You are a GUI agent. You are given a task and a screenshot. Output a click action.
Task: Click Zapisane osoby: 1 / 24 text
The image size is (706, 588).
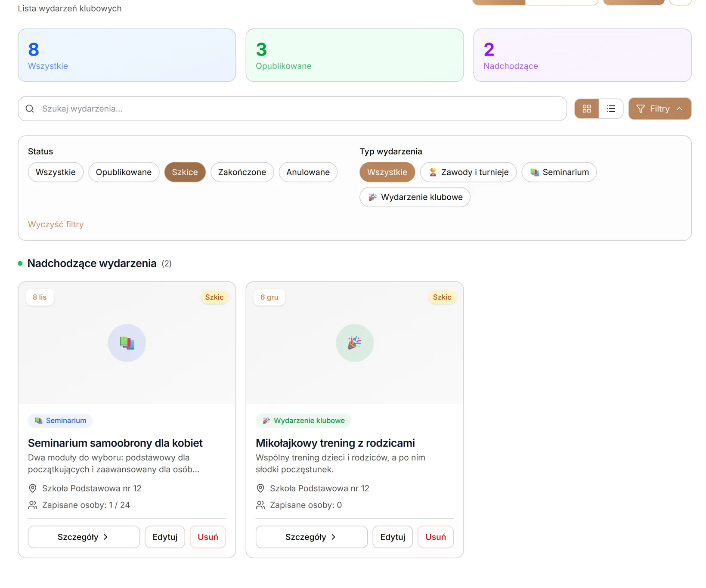tap(86, 505)
